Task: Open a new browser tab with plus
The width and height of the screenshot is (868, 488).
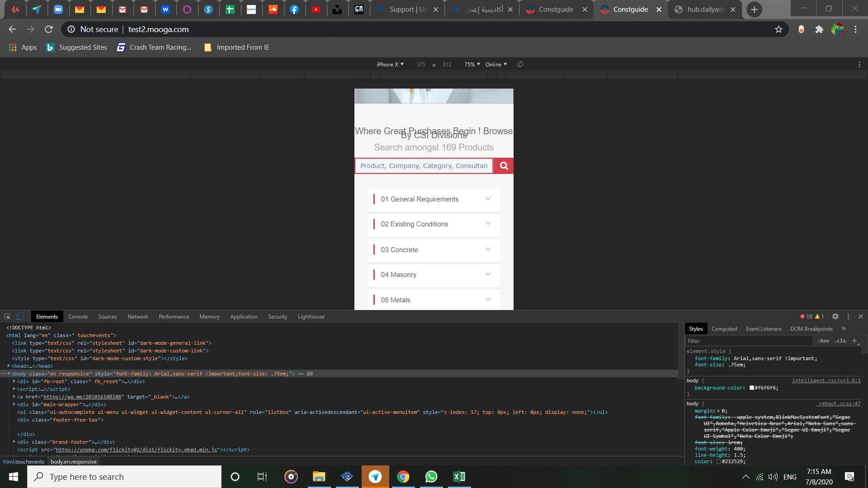Action: click(754, 9)
